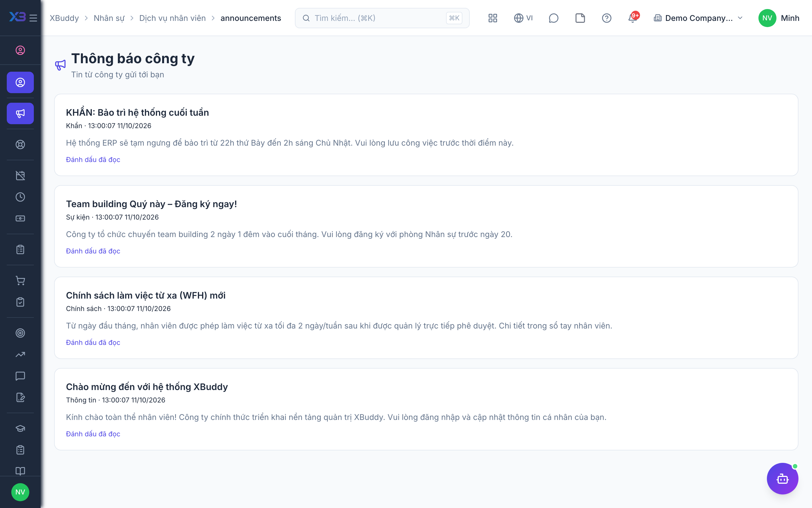Open the 'KHẨN: Bảo trì hệ thống cuối tuần' title
This screenshot has width=812, height=508.
[137, 112]
